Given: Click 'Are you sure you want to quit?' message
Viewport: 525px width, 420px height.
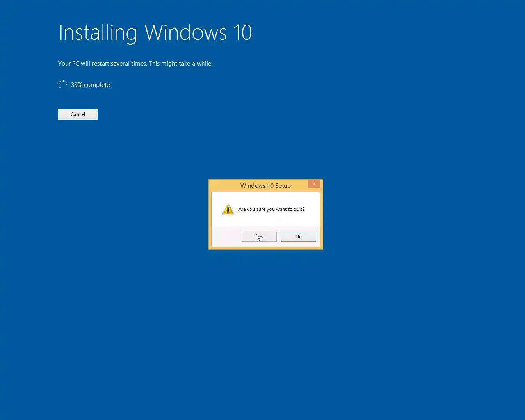Looking at the screenshot, I should click(271, 209).
